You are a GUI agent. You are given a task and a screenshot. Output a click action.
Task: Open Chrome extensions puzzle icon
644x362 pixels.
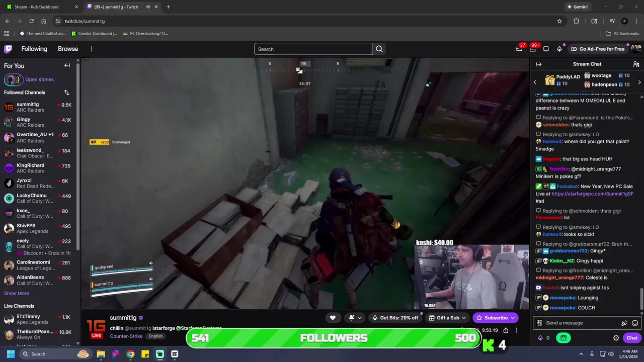tap(577, 21)
